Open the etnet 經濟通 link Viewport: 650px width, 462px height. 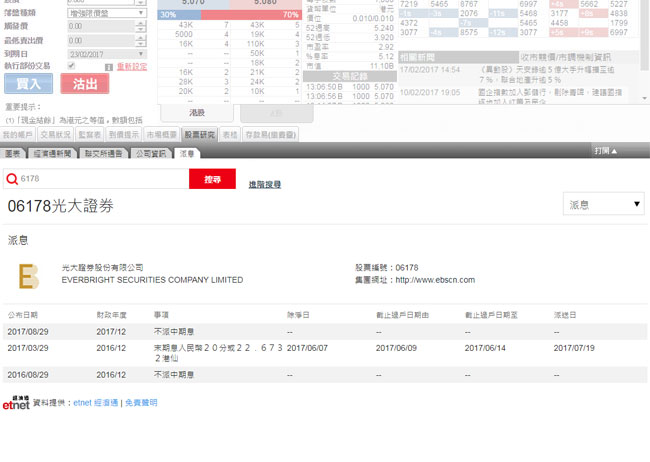(x=95, y=403)
